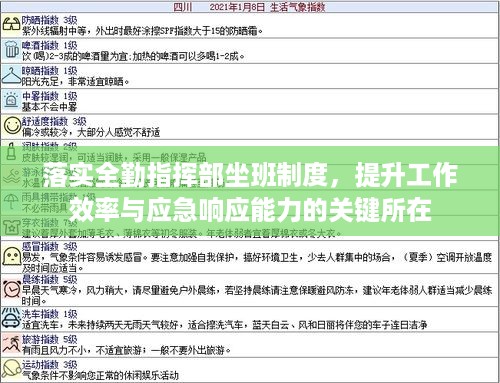Click the 感冒指数 3级 heading
Image resolution: width=500 pixels, height=383 pixels.
point(49,247)
